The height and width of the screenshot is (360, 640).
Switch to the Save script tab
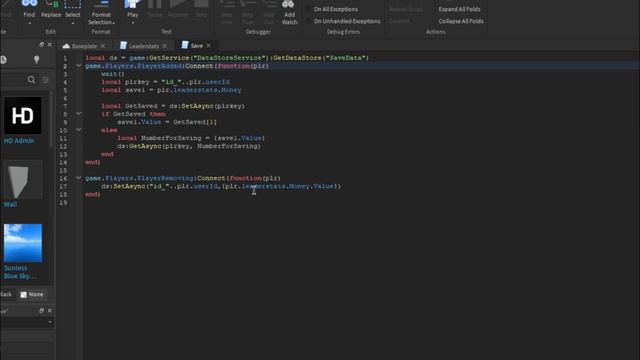point(196,45)
